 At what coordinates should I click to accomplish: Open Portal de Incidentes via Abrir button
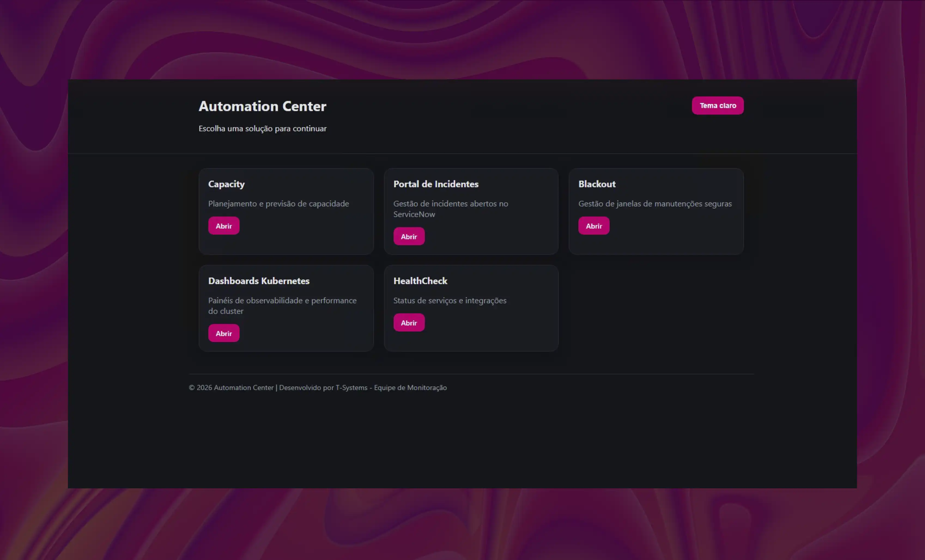(408, 236)
